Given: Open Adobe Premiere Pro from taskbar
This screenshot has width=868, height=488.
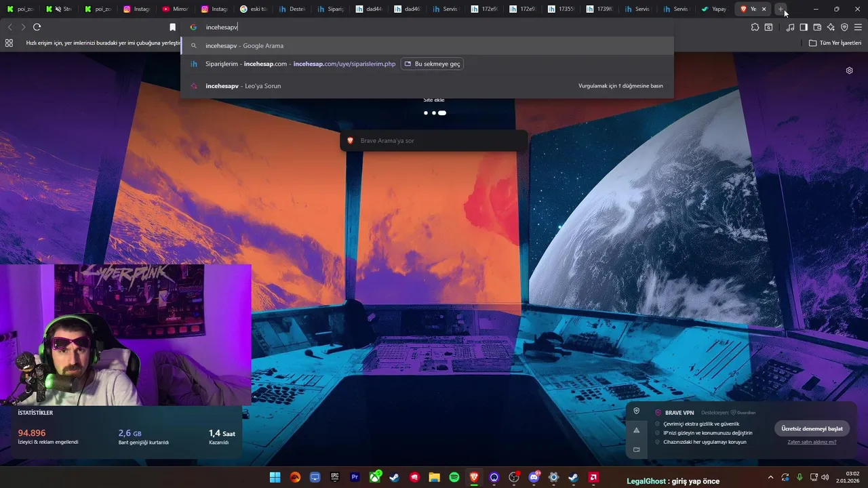Looking at the screenshot, I should pyautogui.click(x=355, y=477).
